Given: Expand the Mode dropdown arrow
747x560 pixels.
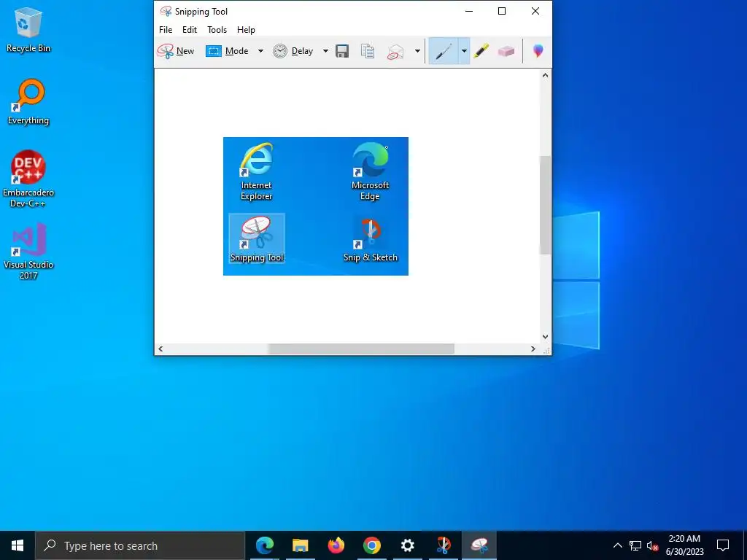Looking at the screenshot, I should 260,51.
